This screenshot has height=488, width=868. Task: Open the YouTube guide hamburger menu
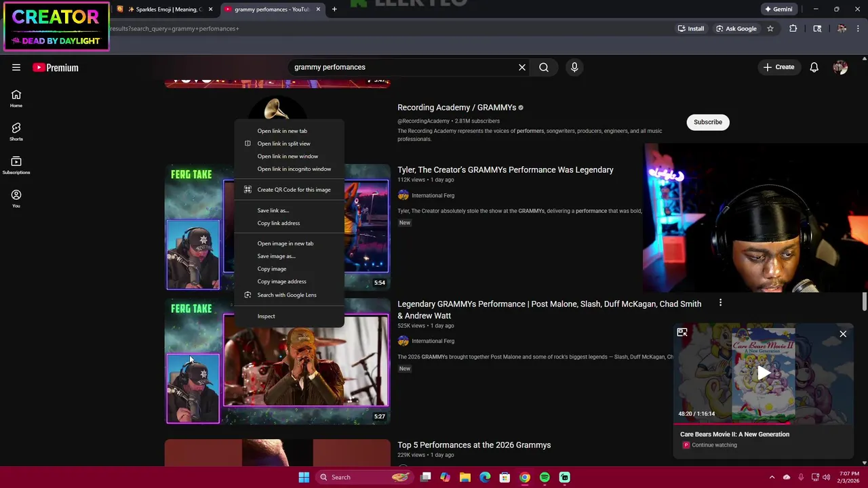pyautogui.click(x=16, y=67)
